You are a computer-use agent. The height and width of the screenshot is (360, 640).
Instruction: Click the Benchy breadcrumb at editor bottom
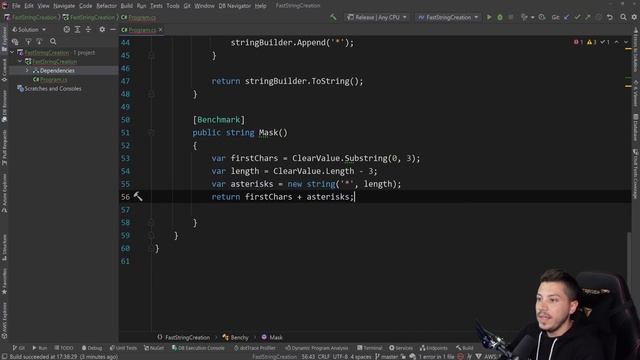click(x=236, y=337)
